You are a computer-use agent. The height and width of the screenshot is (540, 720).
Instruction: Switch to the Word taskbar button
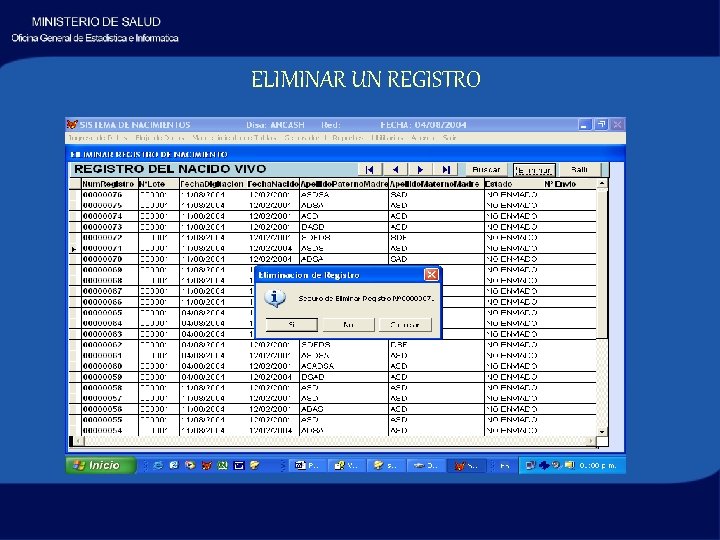coord(308,466)
